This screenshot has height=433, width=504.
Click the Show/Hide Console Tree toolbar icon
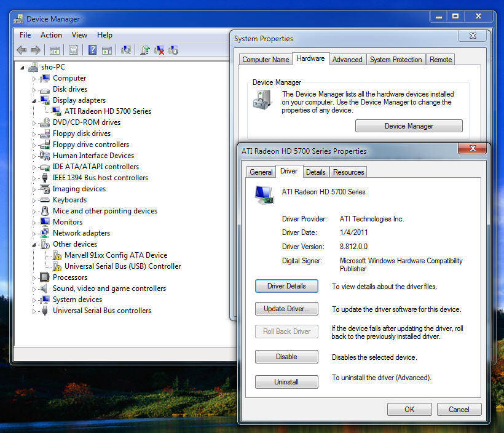point(55,50)
